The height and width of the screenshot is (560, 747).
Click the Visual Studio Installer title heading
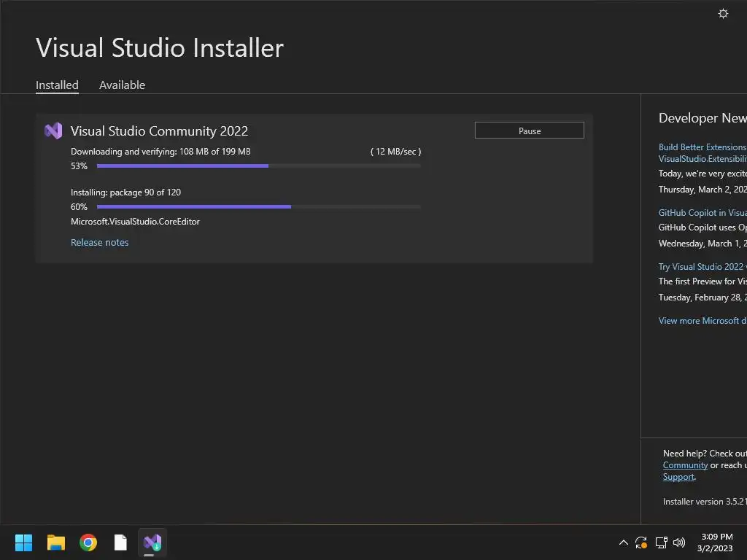point(160,47)
